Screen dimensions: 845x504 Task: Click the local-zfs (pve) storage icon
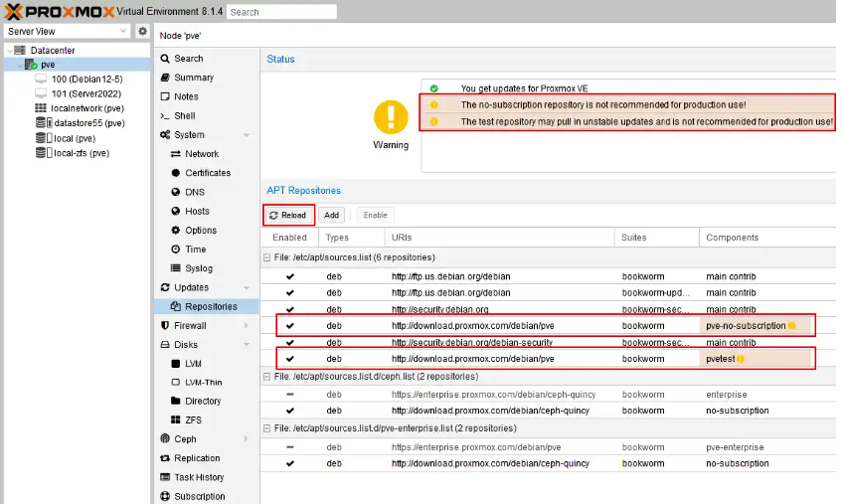pos(44,153)
